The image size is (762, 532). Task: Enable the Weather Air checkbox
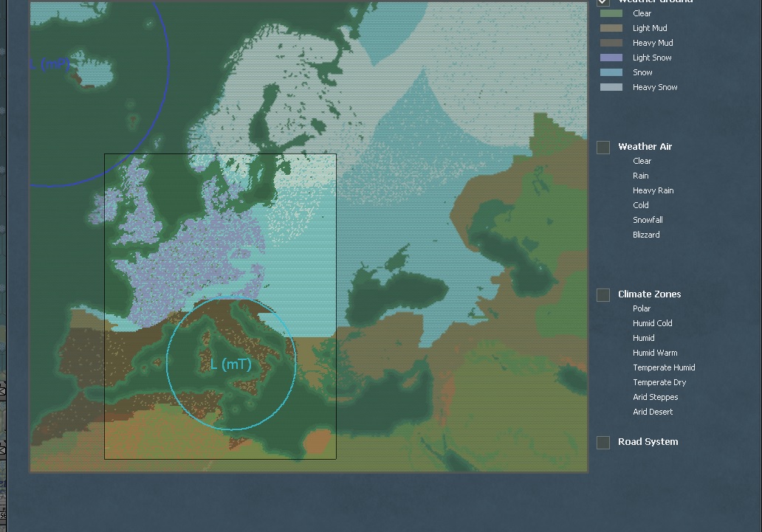pos(603,148)
